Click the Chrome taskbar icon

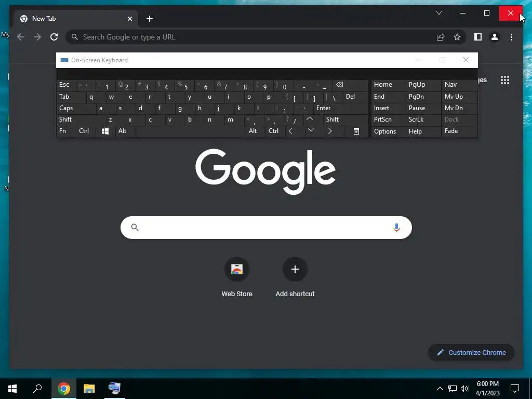pyautogui.click(x=64, y=388)
